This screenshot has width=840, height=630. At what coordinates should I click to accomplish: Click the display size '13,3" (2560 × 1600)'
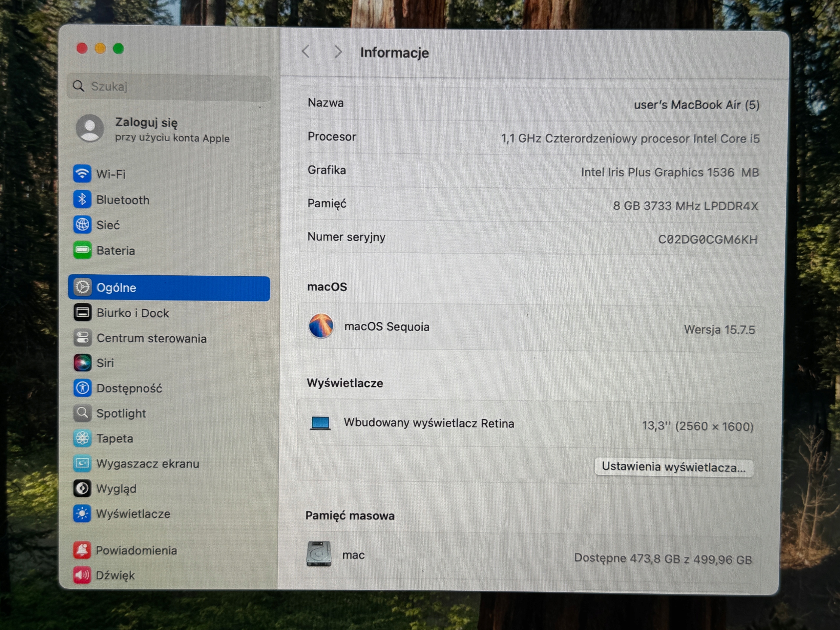(x=698, y=426)
